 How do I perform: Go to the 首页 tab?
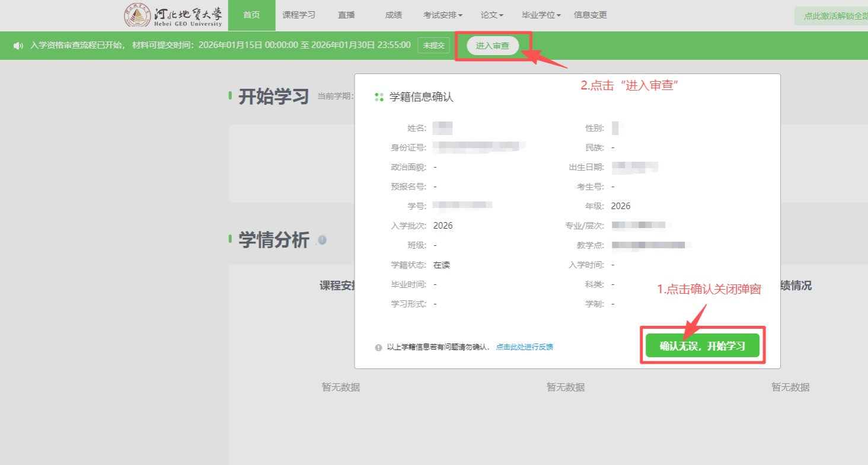click(x=251, y=15)
